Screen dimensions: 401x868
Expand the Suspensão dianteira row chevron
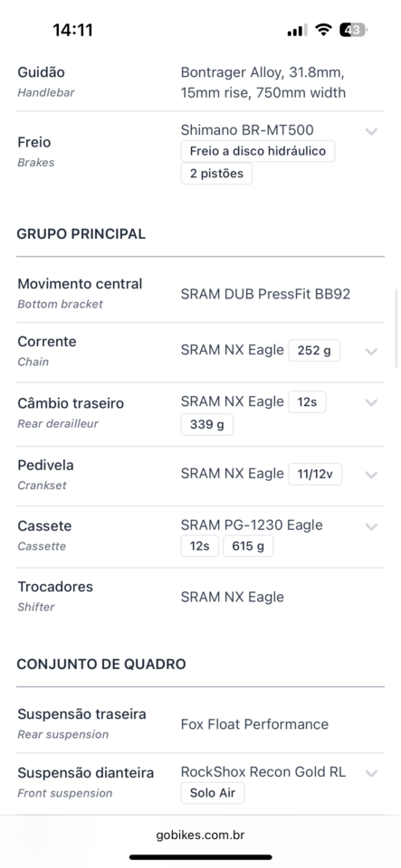pyautogui.click(x=371, y=773)
